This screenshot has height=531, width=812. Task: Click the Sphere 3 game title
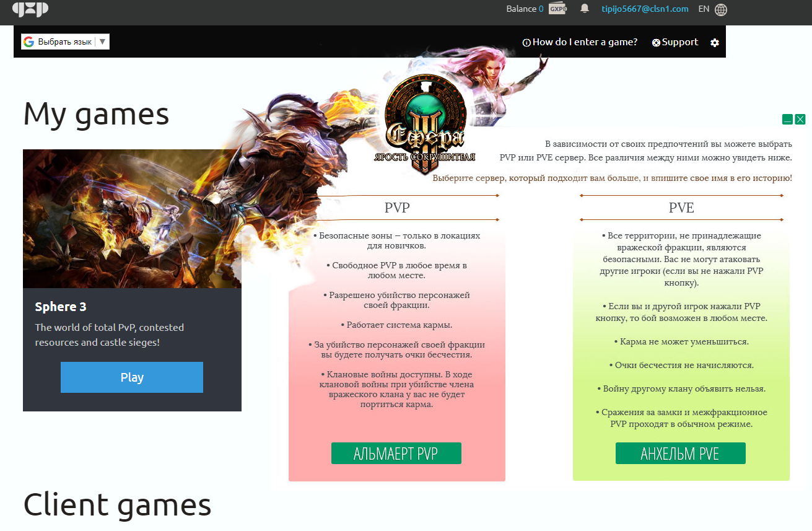point(61,307)
